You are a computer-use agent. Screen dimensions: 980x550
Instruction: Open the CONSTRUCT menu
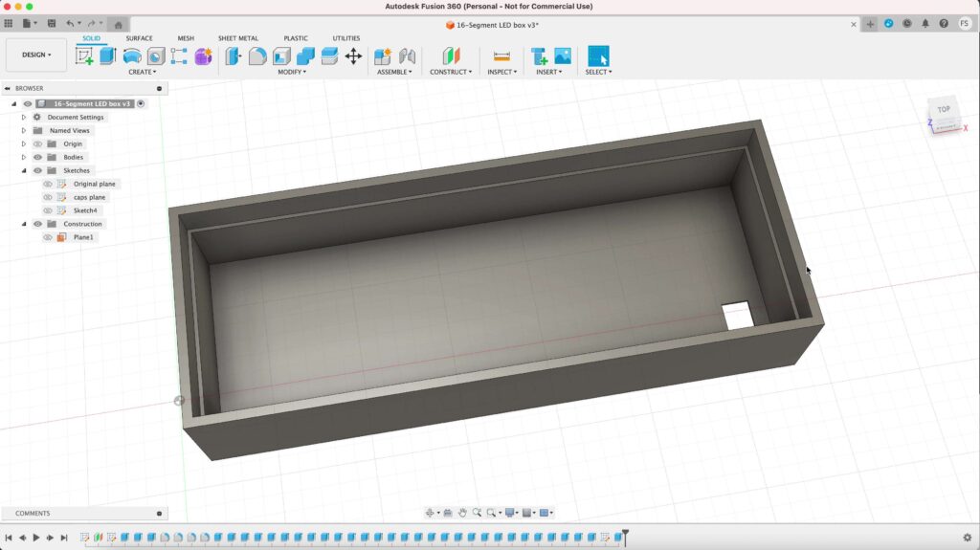click(x=450, y=72)
